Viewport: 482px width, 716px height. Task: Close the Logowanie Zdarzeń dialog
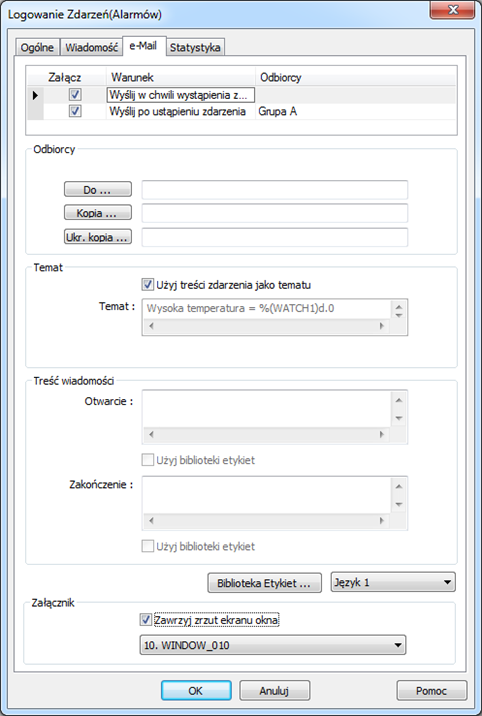(452, 9)
